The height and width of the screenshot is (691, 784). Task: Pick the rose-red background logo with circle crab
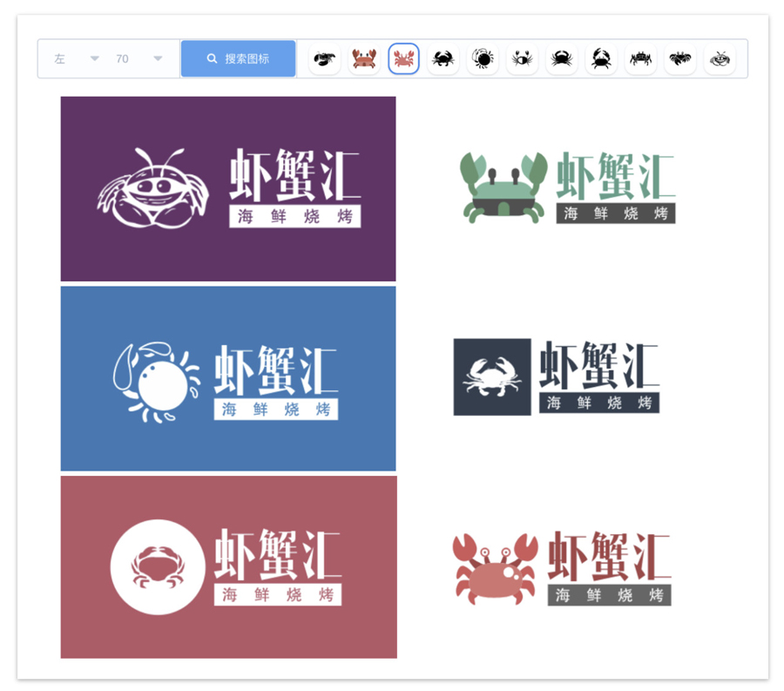[x=228, y=567]
